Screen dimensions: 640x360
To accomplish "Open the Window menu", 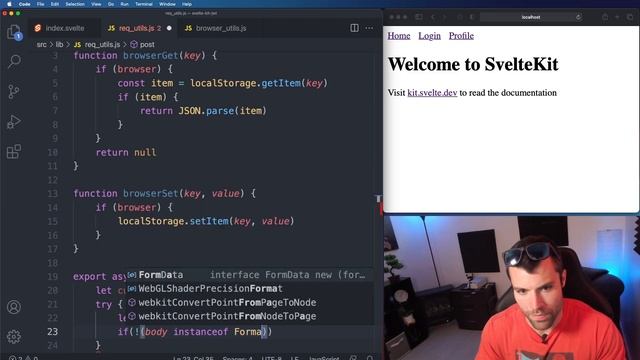I will [x=167, y=4].
